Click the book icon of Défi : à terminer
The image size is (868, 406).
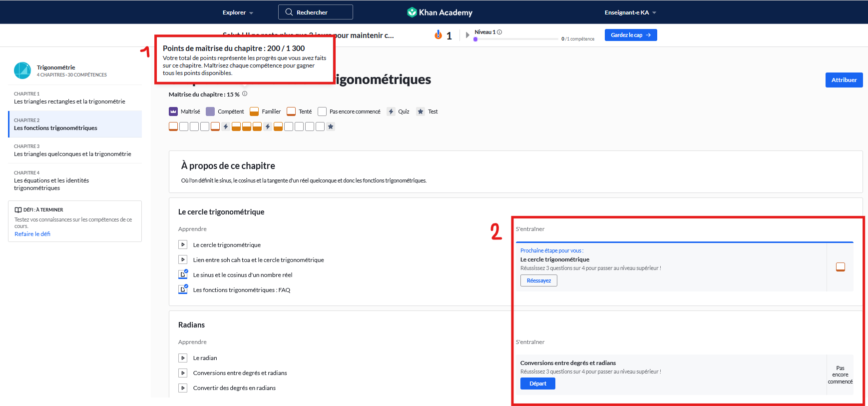[18, 210]
